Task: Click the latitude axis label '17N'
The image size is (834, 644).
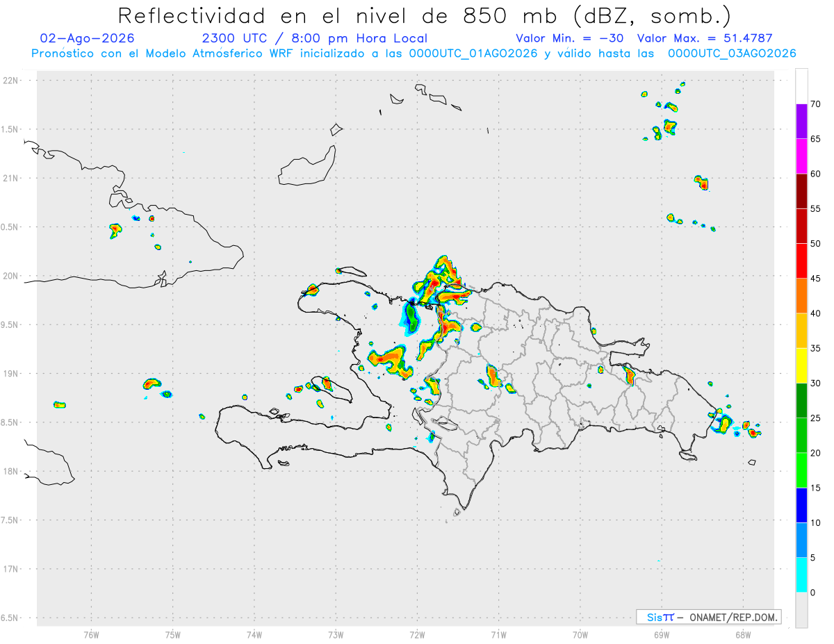Action: (x=12, y=569)
